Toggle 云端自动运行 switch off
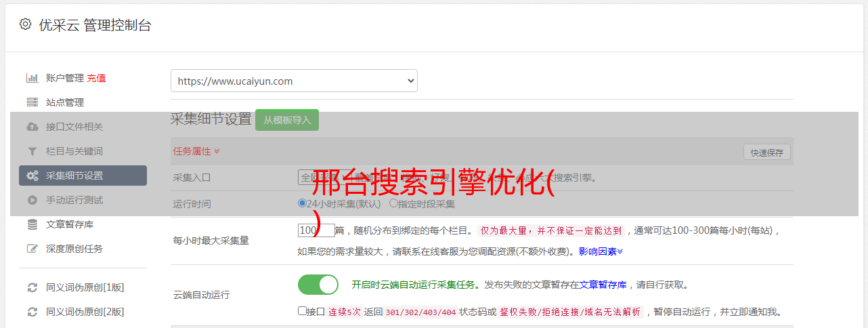This screenshot has width=868, height=328. 318,285
